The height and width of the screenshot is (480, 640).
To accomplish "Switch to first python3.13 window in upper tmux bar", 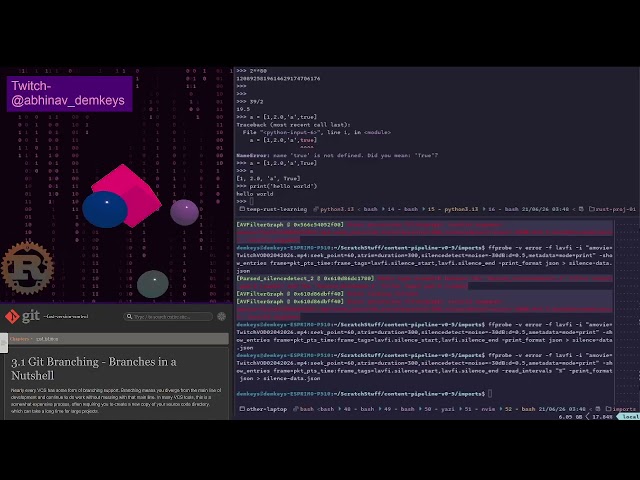I will [337, 209].
